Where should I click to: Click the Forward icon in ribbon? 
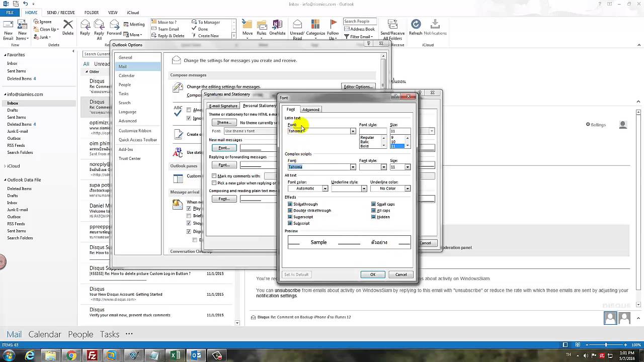coord(114,25)
